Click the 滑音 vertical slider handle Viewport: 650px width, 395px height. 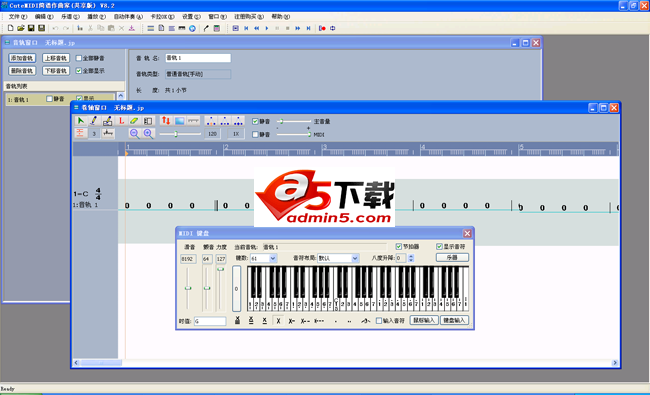tap(188, 288)
